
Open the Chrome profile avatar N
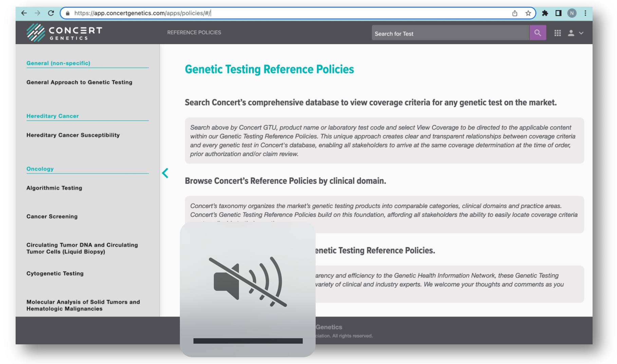tap(572, 13)
